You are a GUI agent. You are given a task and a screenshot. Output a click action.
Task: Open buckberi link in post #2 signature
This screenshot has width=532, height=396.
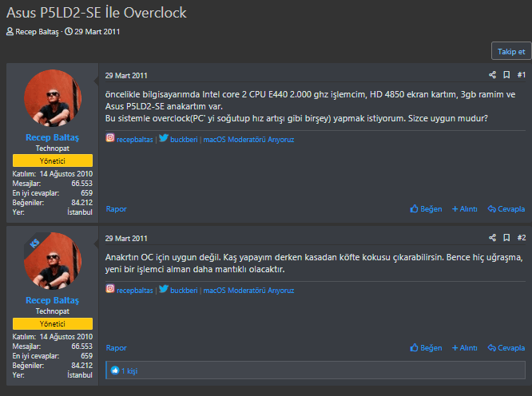point(184,291)
